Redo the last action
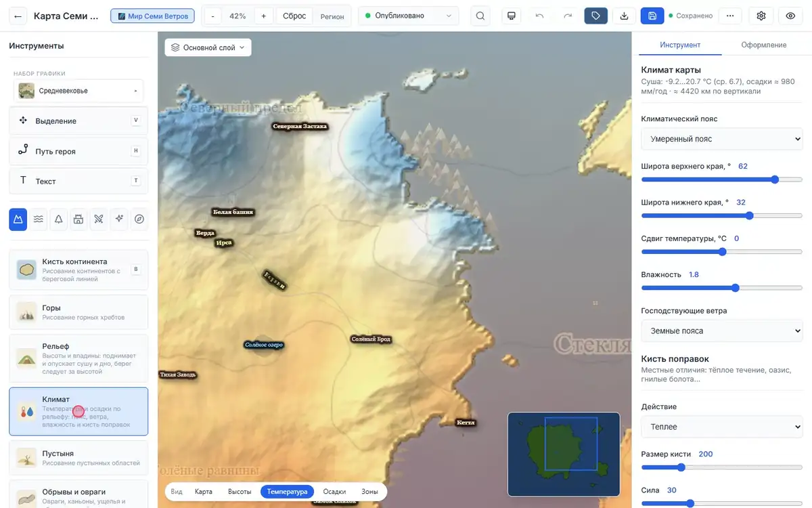812x508 pixels. point(568,16)
